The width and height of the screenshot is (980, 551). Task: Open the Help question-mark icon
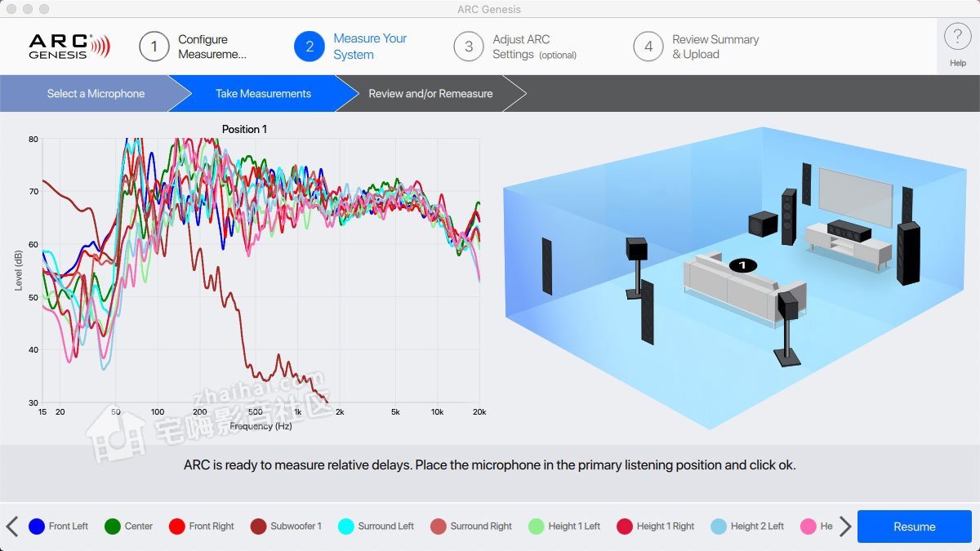pyautogui.click(x=957, y=38)
